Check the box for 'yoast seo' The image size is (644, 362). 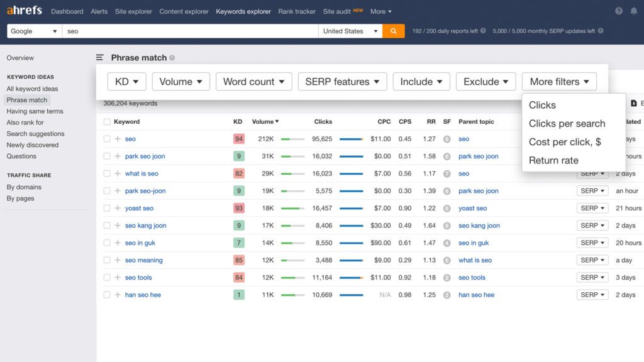(x=107, y=208)
